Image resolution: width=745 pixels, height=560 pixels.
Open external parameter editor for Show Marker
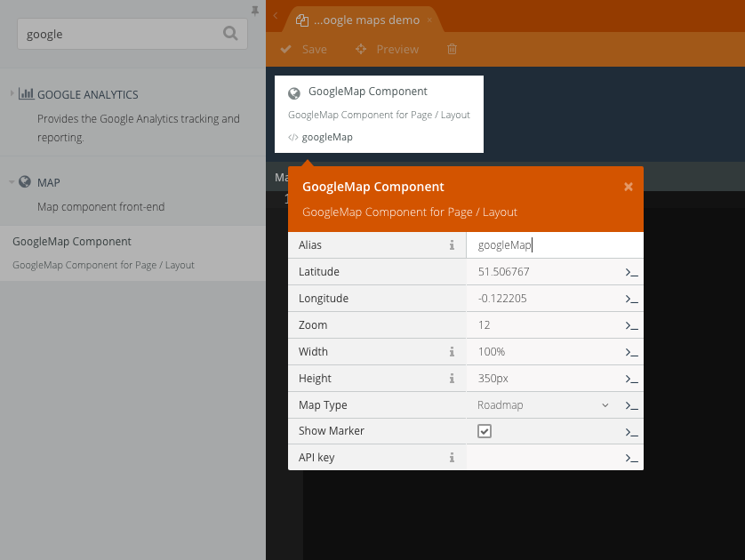point(631,432)
